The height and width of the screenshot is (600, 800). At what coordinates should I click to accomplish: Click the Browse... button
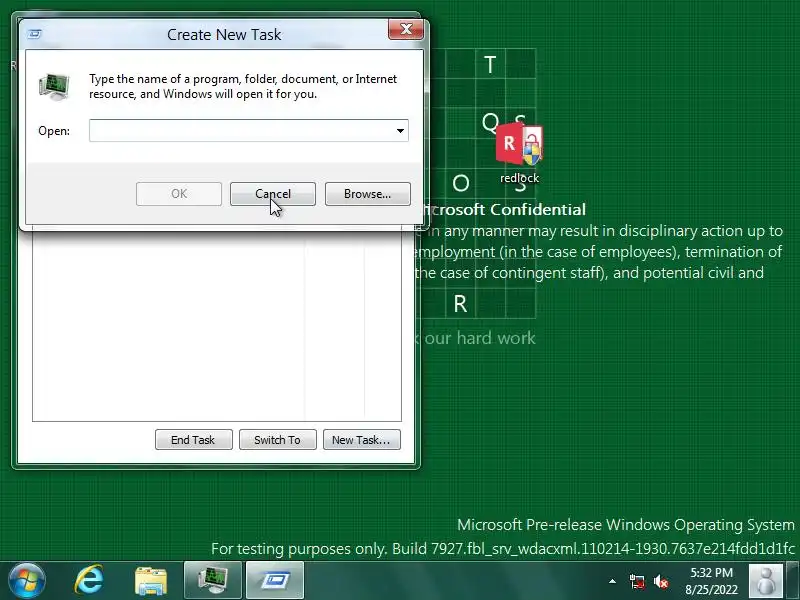coord(367,194)
